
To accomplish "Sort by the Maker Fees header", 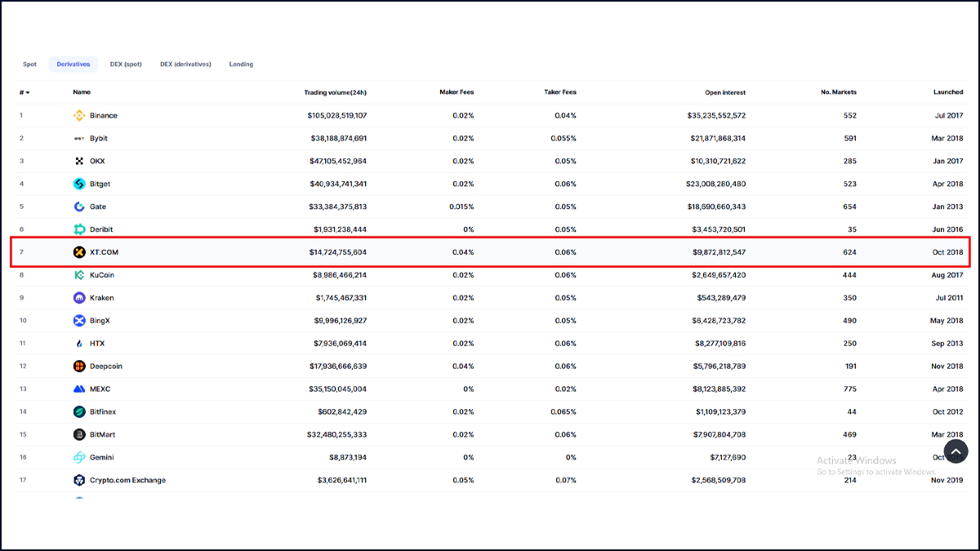I will tap(457, 93).
